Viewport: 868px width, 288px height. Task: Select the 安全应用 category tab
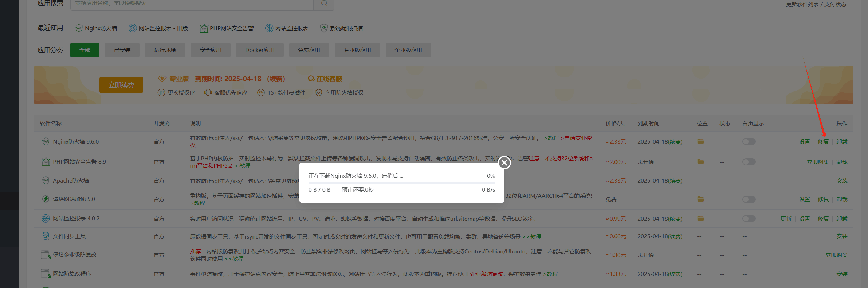(x=211, y=50)
